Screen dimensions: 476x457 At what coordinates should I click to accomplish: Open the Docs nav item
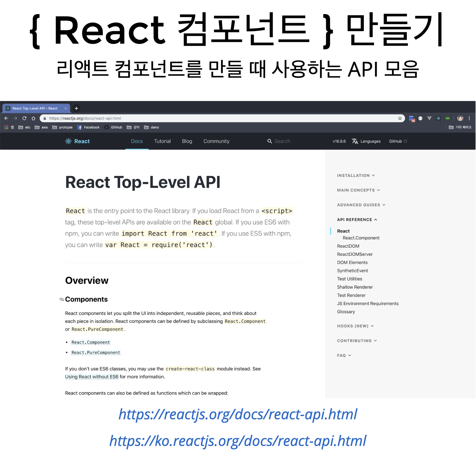[137, 141]
